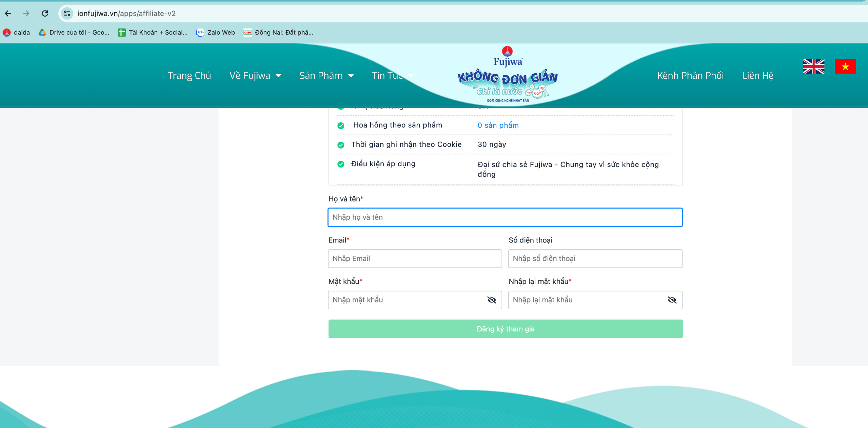The width and height of the screenshot is (868, 428).
Task: Switch language with UK flag icon
Action: [813, 66]
